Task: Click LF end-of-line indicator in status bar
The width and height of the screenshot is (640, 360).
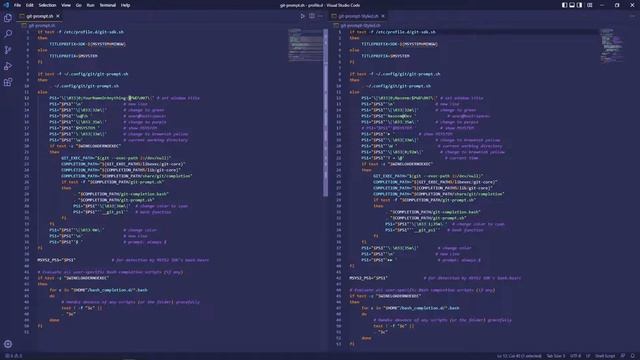Action: pos(588,356)
